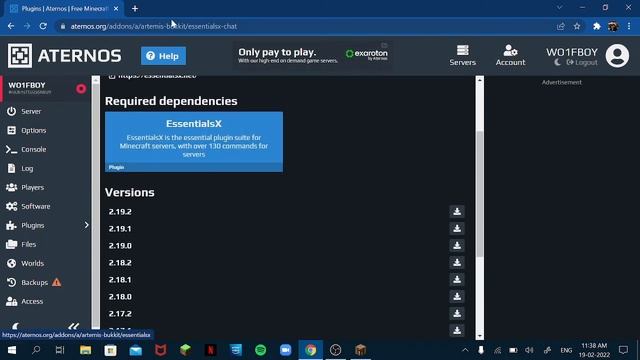Open Netflix from the taskbar
This screenshot has width=640, height=360.
(x=211, y=350)
